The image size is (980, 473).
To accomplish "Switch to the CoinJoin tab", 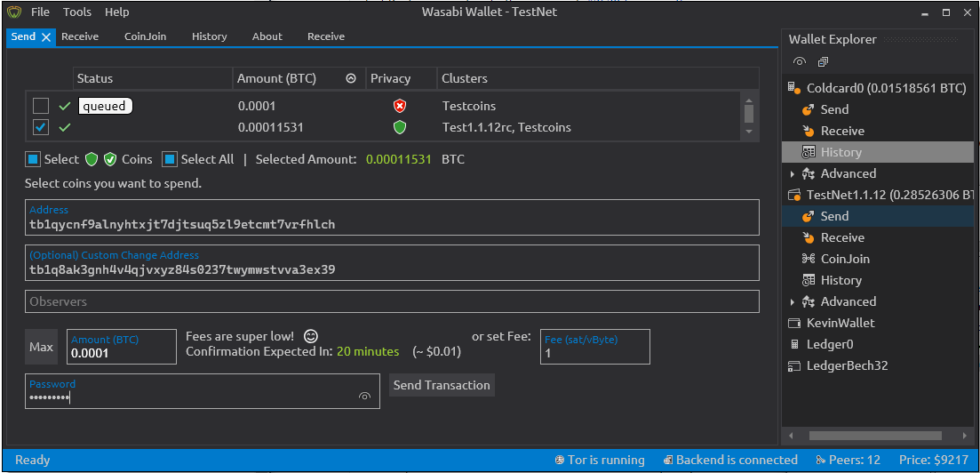I will click(145, 36).
